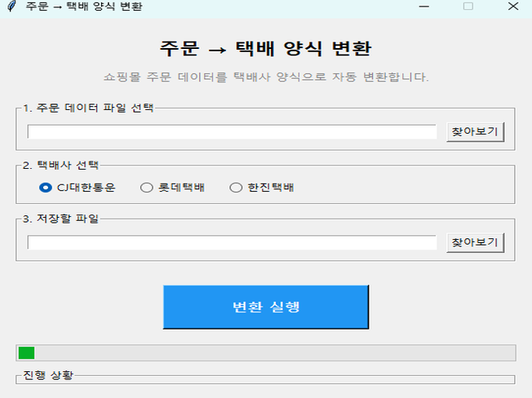Run conversion with the 변환 실행 button
532x398 pixels.
266,307
